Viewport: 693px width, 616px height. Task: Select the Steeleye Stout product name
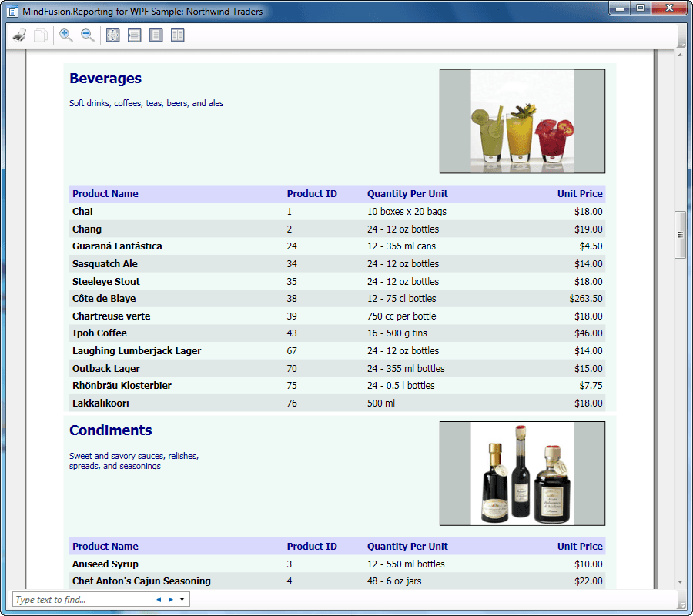106,282
